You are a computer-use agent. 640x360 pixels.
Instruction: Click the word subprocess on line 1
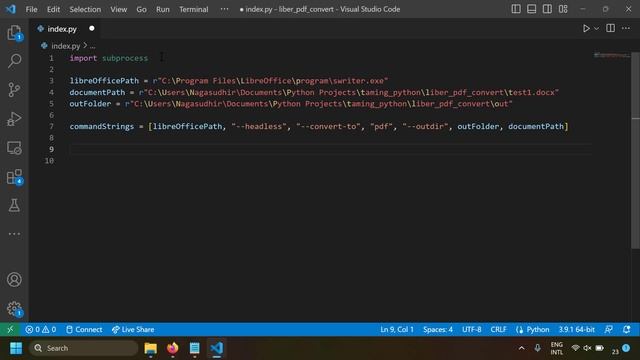125,58
